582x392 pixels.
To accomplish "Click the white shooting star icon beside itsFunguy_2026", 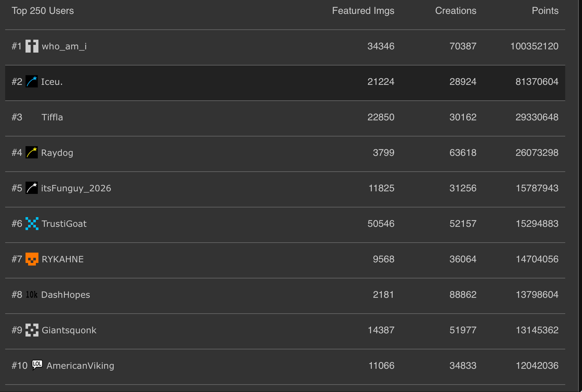I will 32,188.
